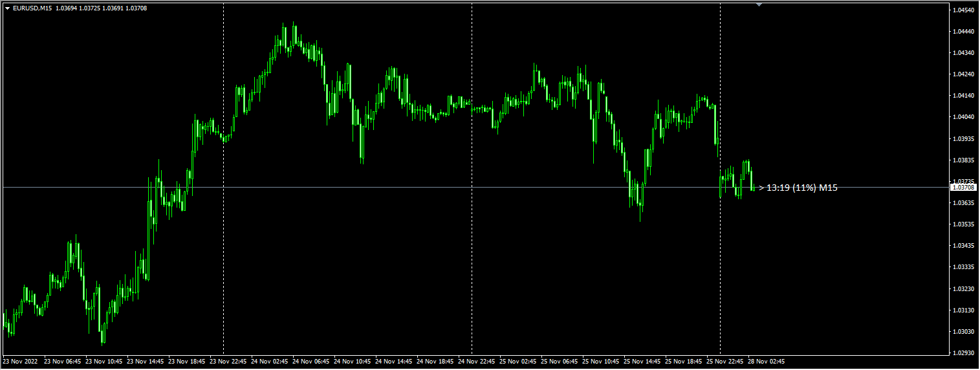
Task: Click the '23 Nov 18:45' time axis label
Action: tap(186, 362)
